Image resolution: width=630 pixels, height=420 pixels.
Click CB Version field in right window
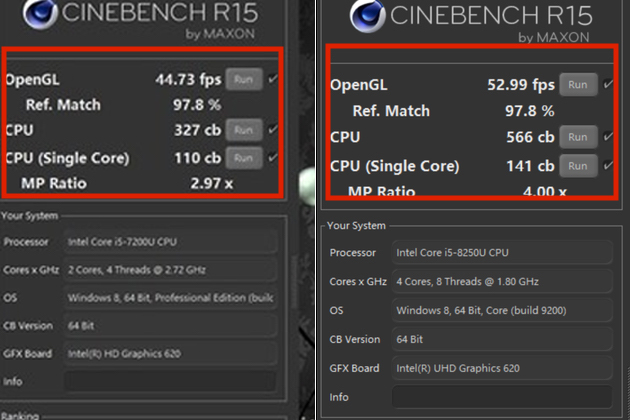502,339
